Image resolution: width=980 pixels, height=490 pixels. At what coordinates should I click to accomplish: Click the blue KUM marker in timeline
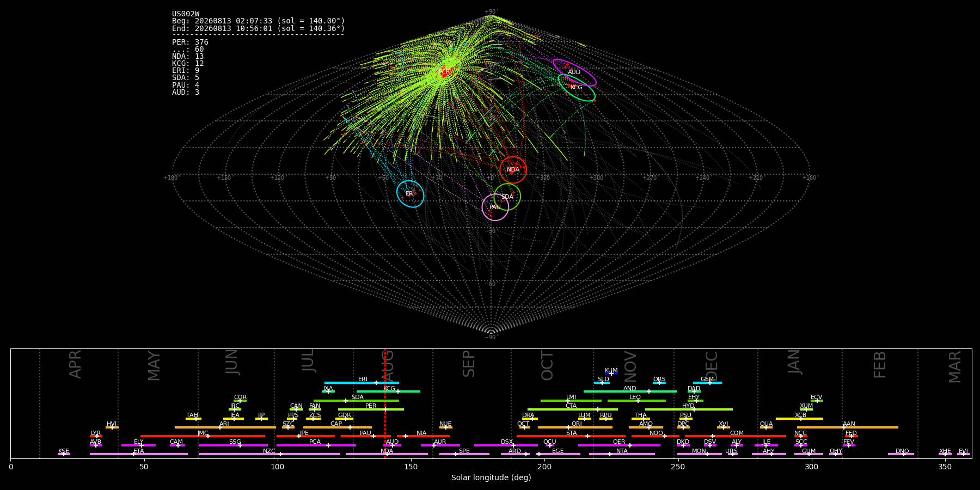611,373
